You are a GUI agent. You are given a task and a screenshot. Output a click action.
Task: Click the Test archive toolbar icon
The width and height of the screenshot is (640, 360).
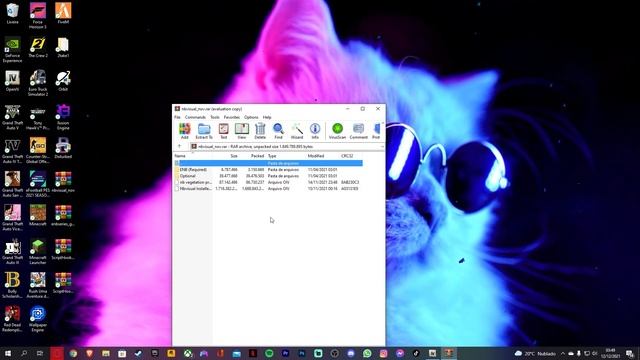(223, 131)
